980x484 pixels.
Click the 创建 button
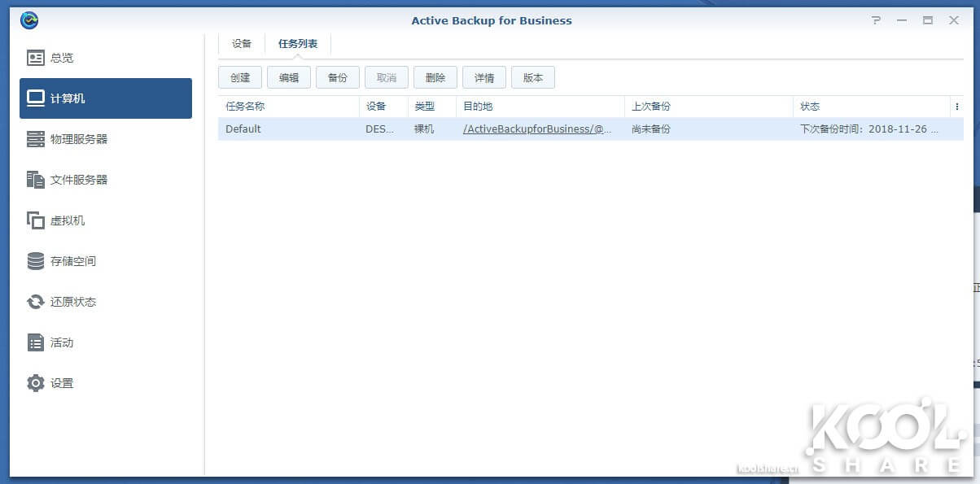coord(240,78)
